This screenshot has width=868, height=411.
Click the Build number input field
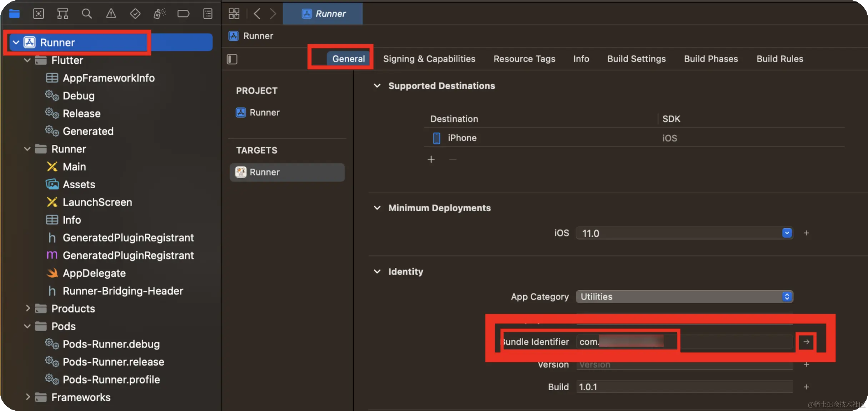tap(684, 387)
